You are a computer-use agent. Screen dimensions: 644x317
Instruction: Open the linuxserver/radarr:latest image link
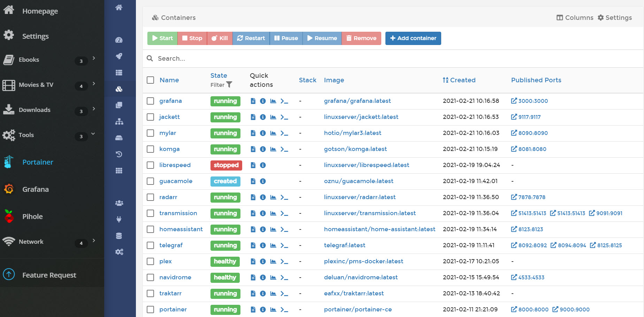click(360, 197)
